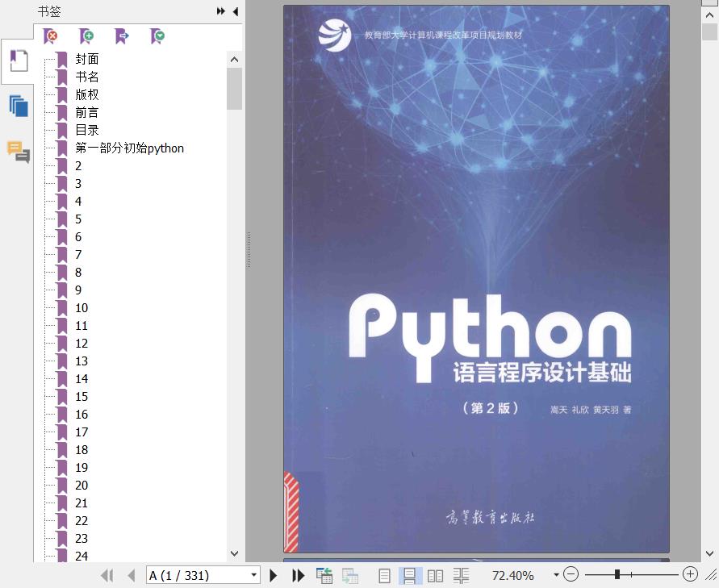719x588 pixels.
Task: Click the previous view icon in status bar
Action: 324,575
